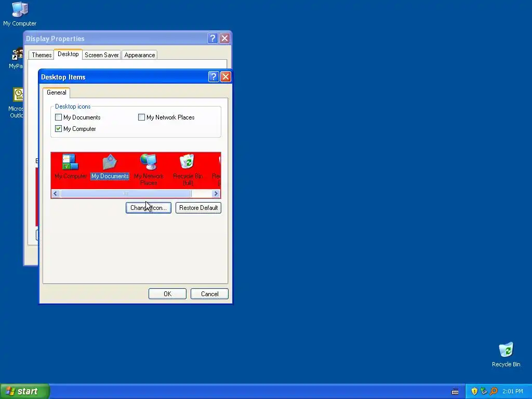This screenshot has width=532, height=399.
Task: Confirm with the OK button
Action: pyautogui.click(x=167, y=294)
